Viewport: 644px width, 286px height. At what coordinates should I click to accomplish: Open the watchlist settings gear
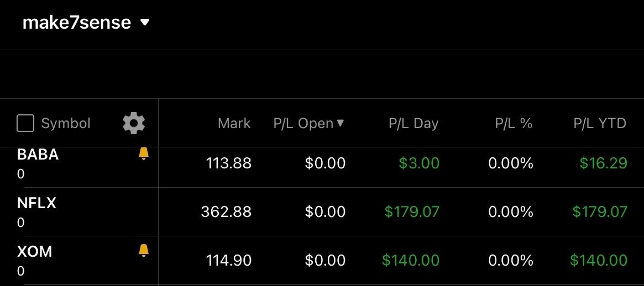(133, 123)
